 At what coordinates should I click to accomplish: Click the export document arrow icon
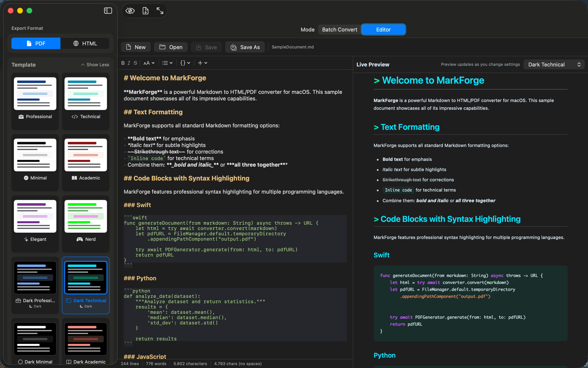[x=145, y=11]
